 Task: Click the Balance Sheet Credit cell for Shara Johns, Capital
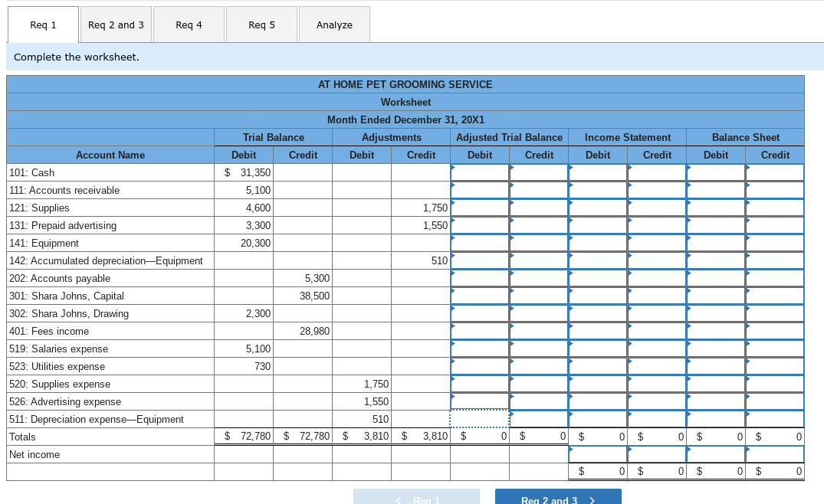click(774, 296)
